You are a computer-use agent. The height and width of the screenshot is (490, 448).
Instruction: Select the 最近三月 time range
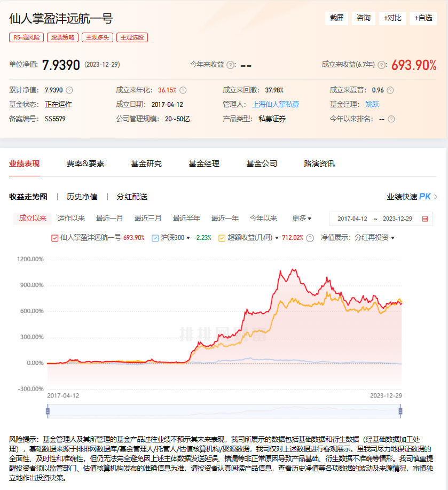coord(148,218)
